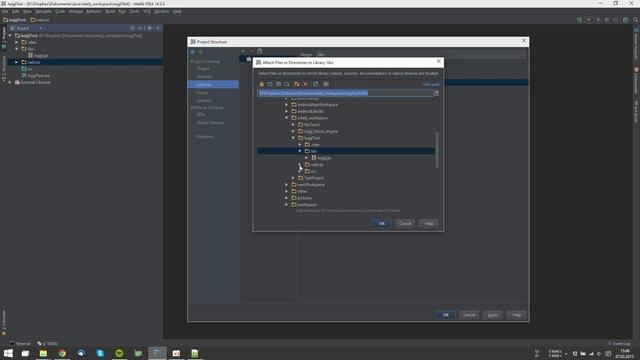Expand androidAppWorkspace folder in file chooser
Screen dimensions: 640x360
(x=287, y=104)
